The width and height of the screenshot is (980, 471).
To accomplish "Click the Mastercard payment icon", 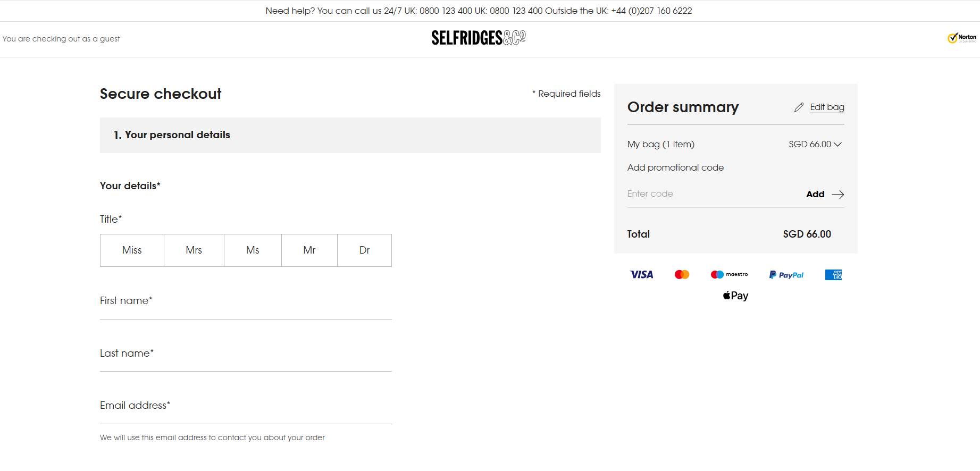I will (682, 274).
